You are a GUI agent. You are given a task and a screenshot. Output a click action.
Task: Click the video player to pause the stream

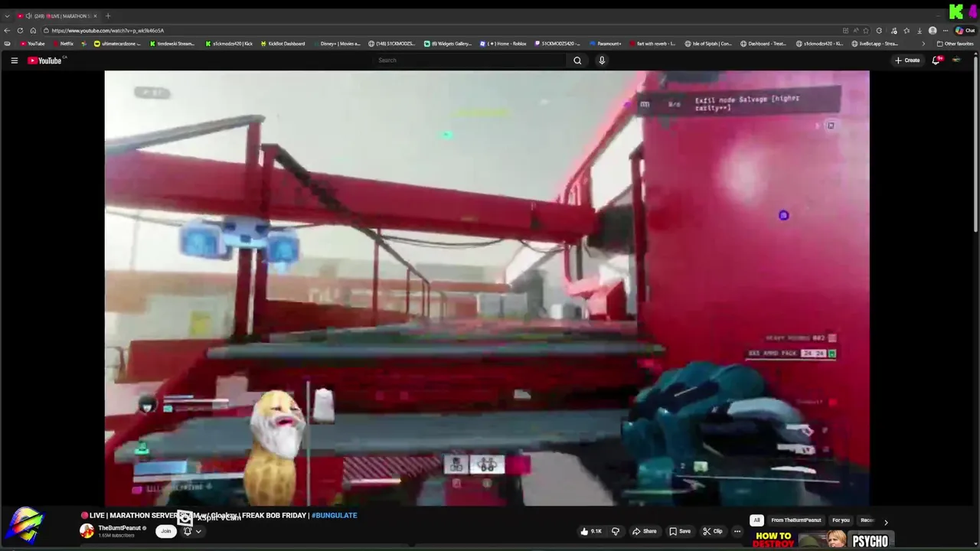(487, 288)
